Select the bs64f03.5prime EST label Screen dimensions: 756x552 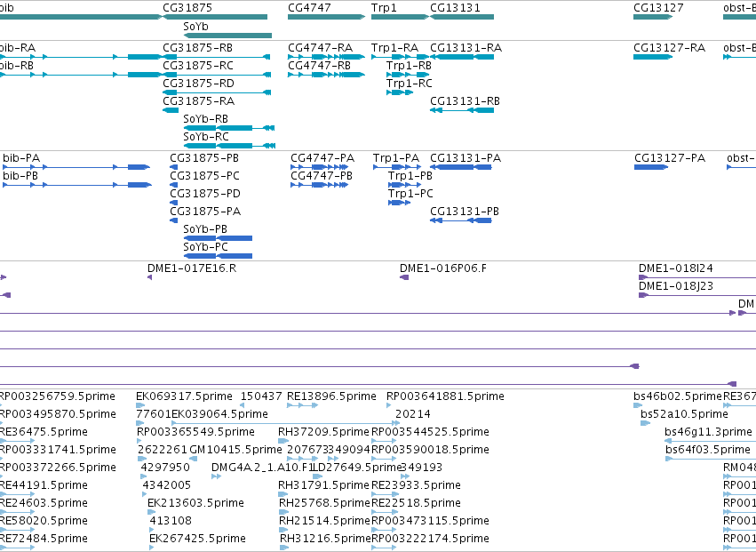coord(708,450)
